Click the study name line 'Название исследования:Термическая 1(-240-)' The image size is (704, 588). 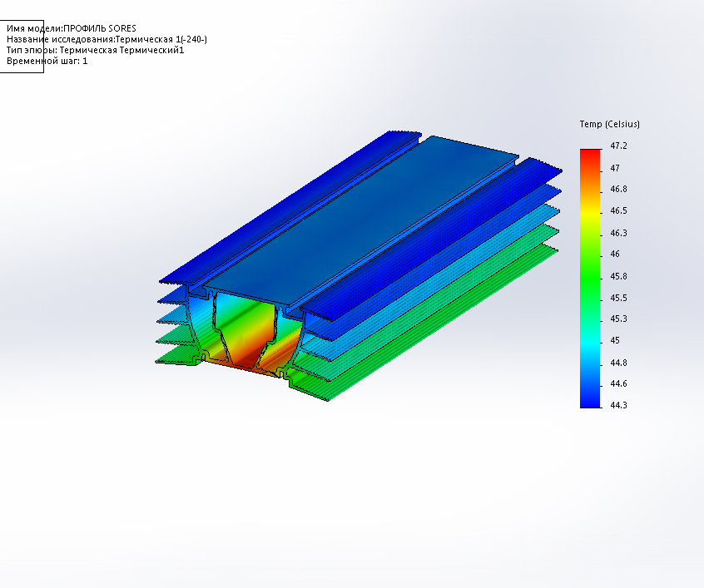click(107, 39)
